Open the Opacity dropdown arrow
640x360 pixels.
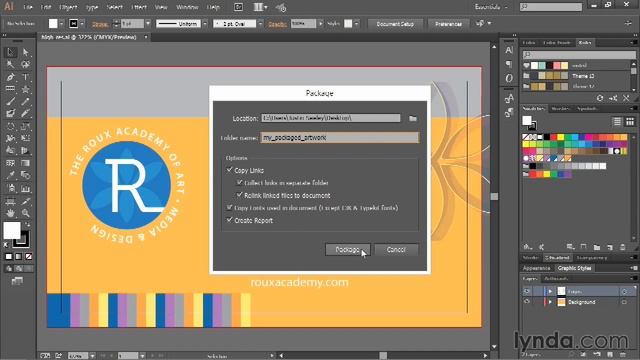tap(320, 24)
